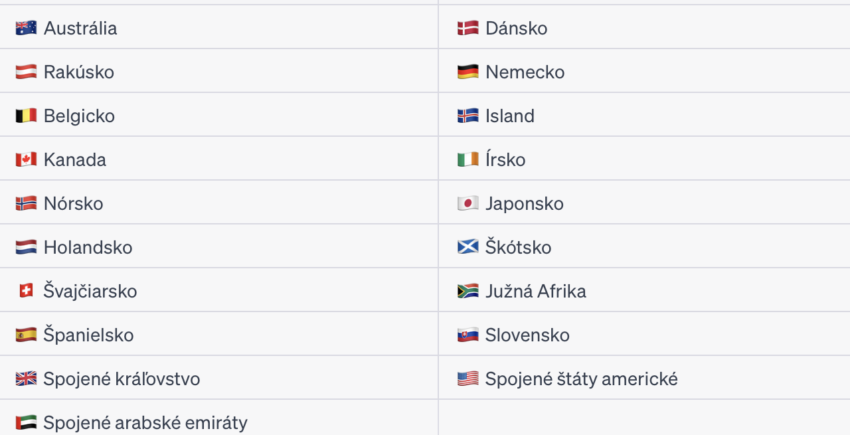Click the Belgian flag icon
The width and height of the screenshot is (850, 435).
pyautogui.click(x=26, y=116)
